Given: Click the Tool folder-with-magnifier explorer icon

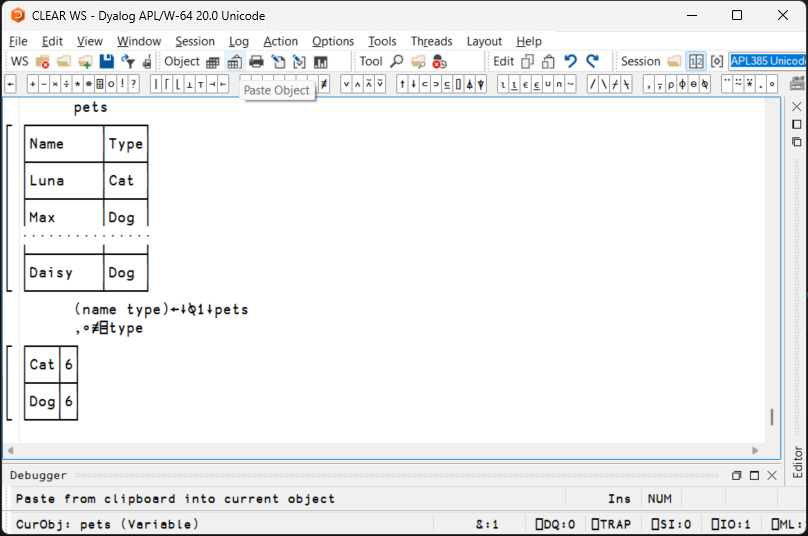Looking at the screenshot, I should point(418,62).
